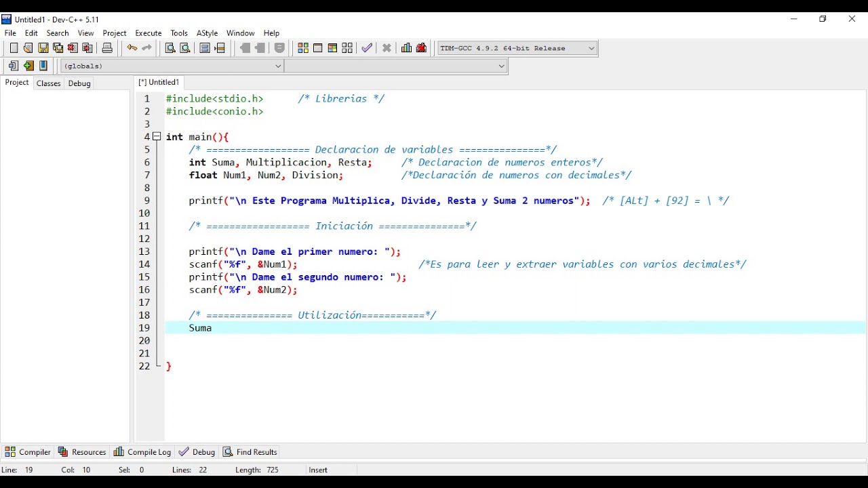Open the Edit menu

(31, 33)
